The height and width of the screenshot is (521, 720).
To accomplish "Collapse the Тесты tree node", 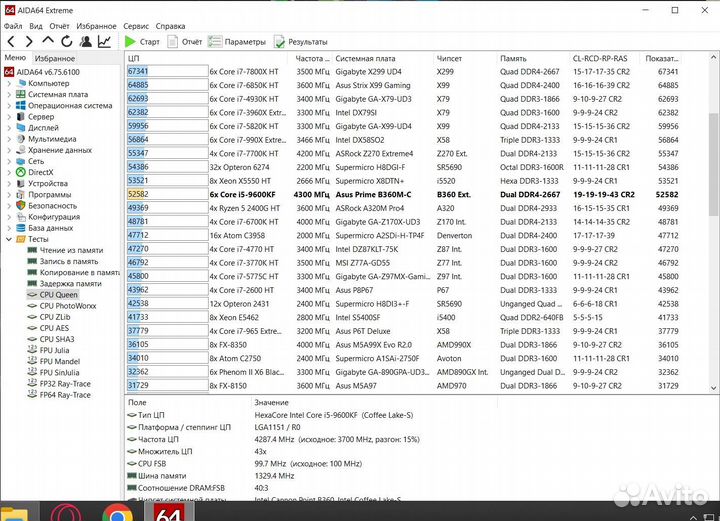I will point(9,240).
